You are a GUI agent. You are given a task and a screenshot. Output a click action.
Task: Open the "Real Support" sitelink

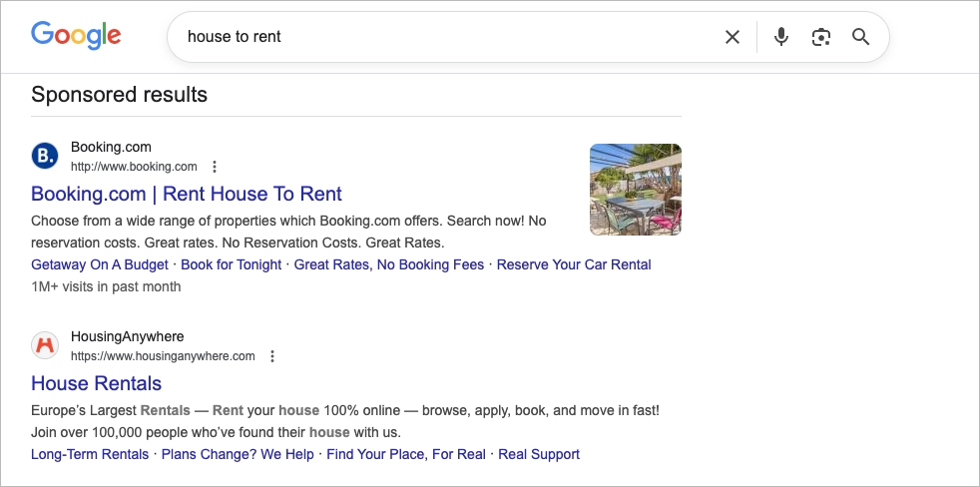pyautogui.click(x=539, y=454)
